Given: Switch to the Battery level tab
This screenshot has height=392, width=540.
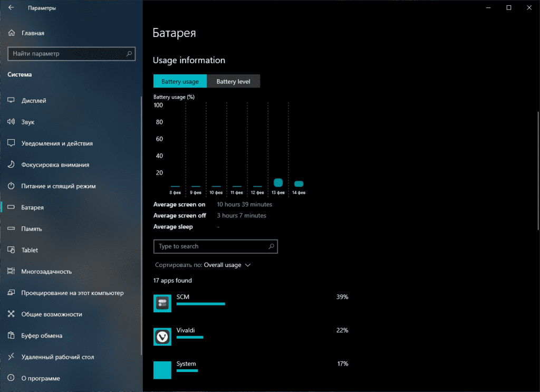Looking at the screenshot, I should (x=234, y=81).
